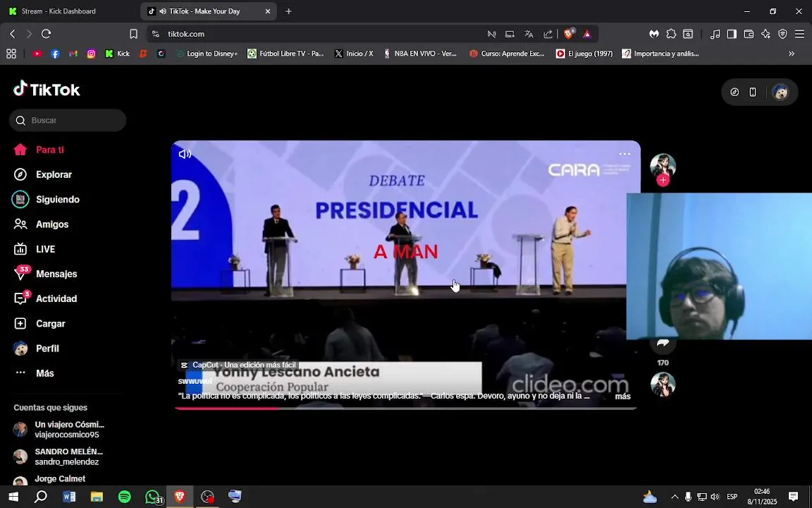812x508 pixels.
Task: Close the TikTok browser tab
Action: [x=268, y=11]
